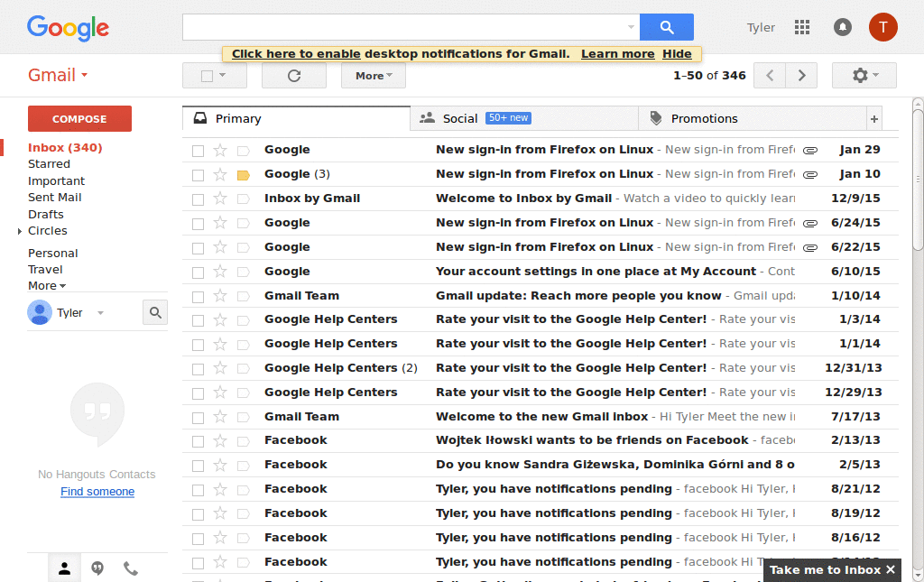The height and width of the screenshot is (582, 924).
Task: Select the Jan 29 Google message checkbox
Action: click(198, 151)
